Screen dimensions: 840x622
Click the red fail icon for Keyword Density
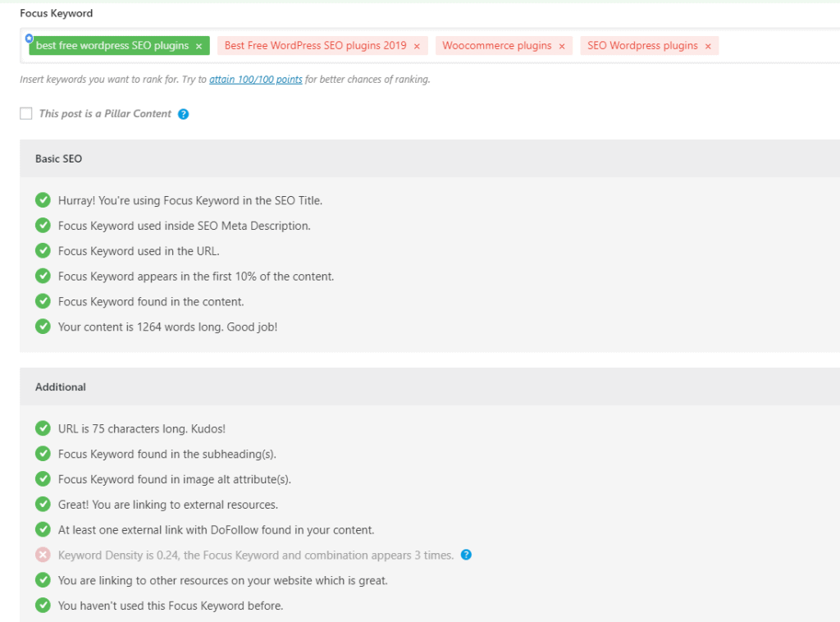pos(43,555)
